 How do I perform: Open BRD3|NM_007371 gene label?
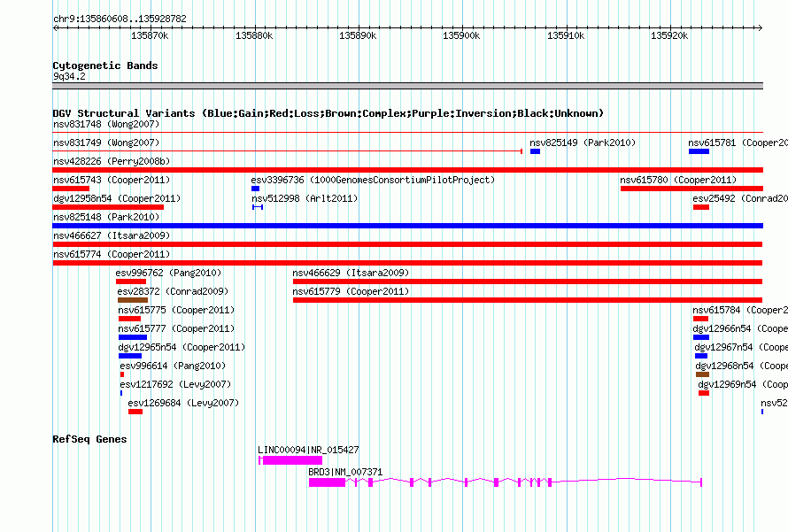click(x=345, y=472)
